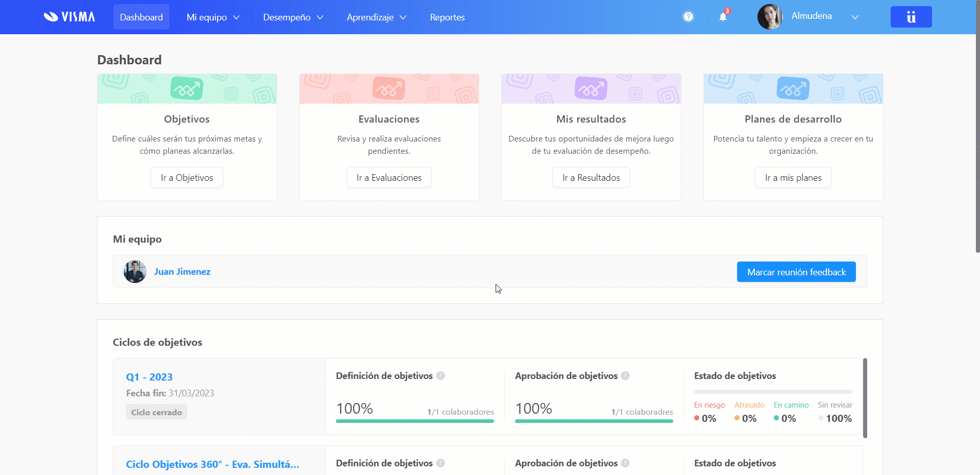Image resolution: width=980 pixels, height=475 pixels.
Task: Click Ir a Evaluaciones button
Action: 389,178
